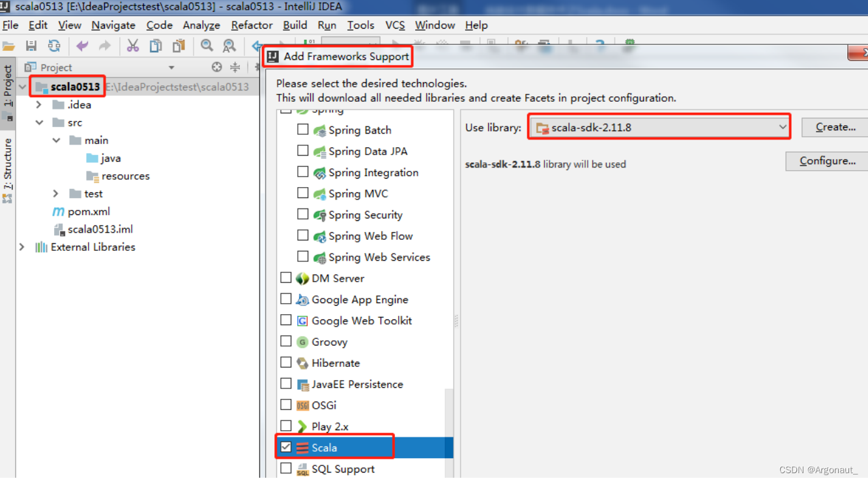Click the java folder icon
Screen dimensions: 868x481
(92, 158)
